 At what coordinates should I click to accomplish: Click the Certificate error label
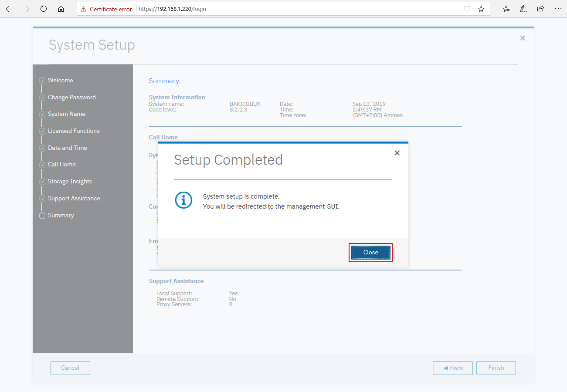pyautogui.click(x=111, y=9)
